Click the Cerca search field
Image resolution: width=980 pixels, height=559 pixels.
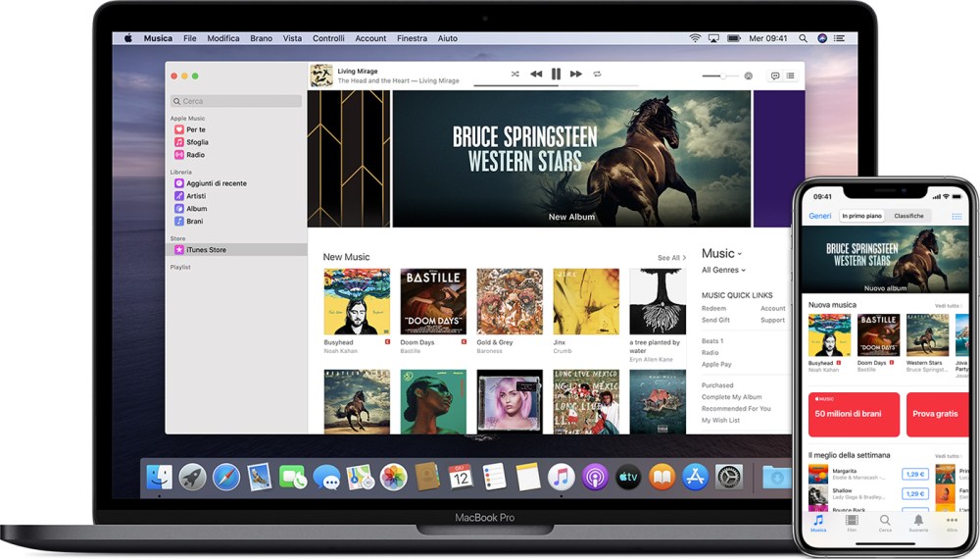[x=235, y=101]
